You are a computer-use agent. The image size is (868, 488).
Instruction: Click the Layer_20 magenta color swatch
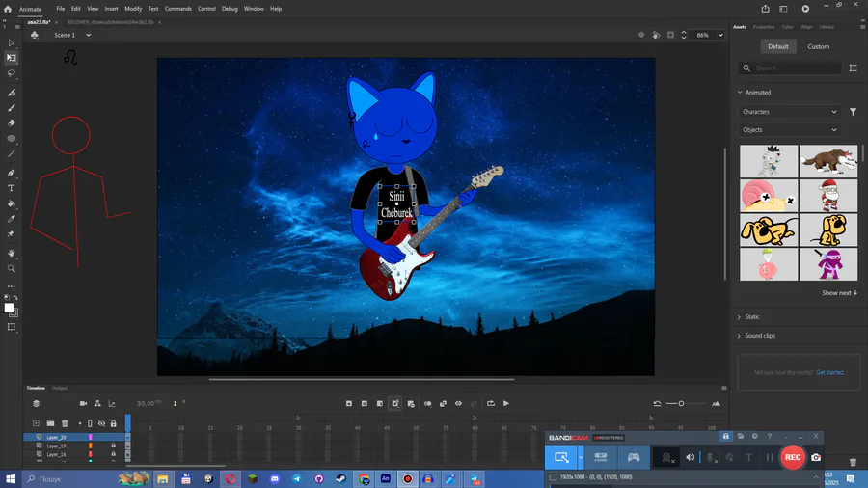(x=91, y=437)
